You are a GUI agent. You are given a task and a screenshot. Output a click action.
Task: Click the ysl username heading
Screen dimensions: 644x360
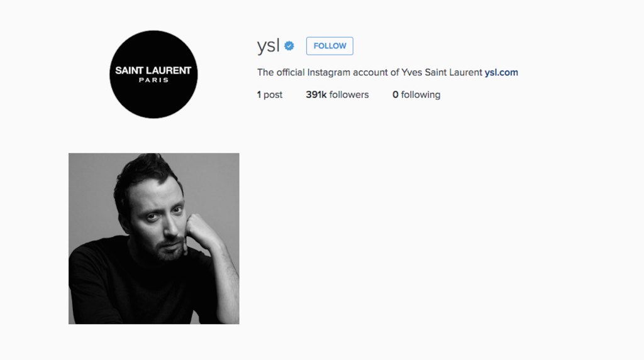[268, 46]
